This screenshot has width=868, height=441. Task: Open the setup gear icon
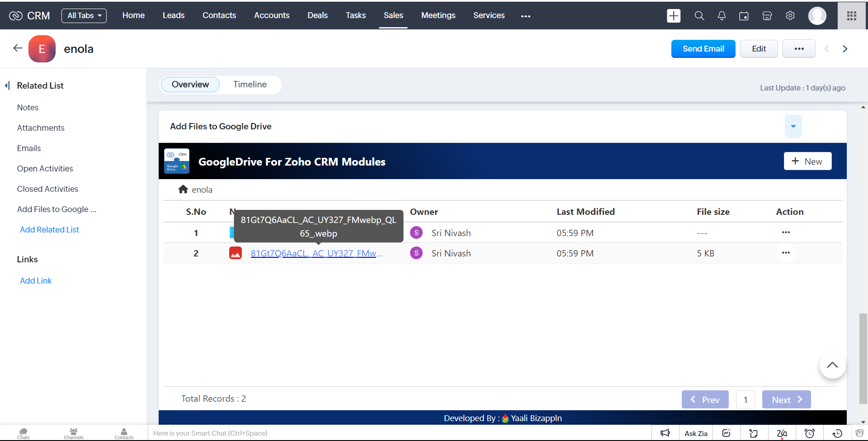click(790, 16)
